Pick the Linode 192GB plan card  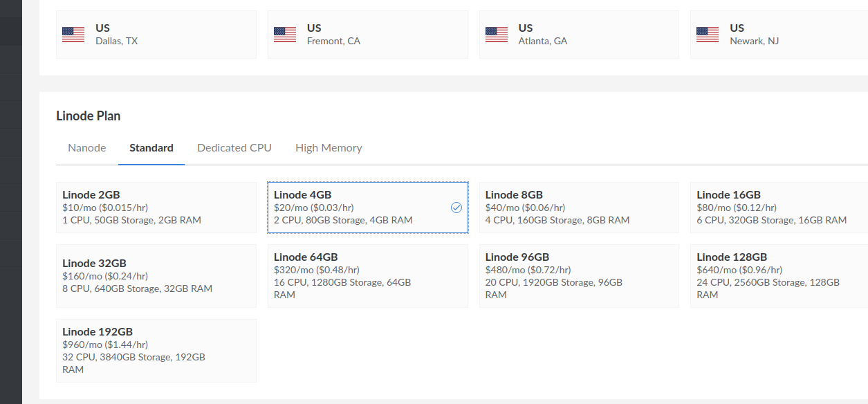[x=156, y=351]
